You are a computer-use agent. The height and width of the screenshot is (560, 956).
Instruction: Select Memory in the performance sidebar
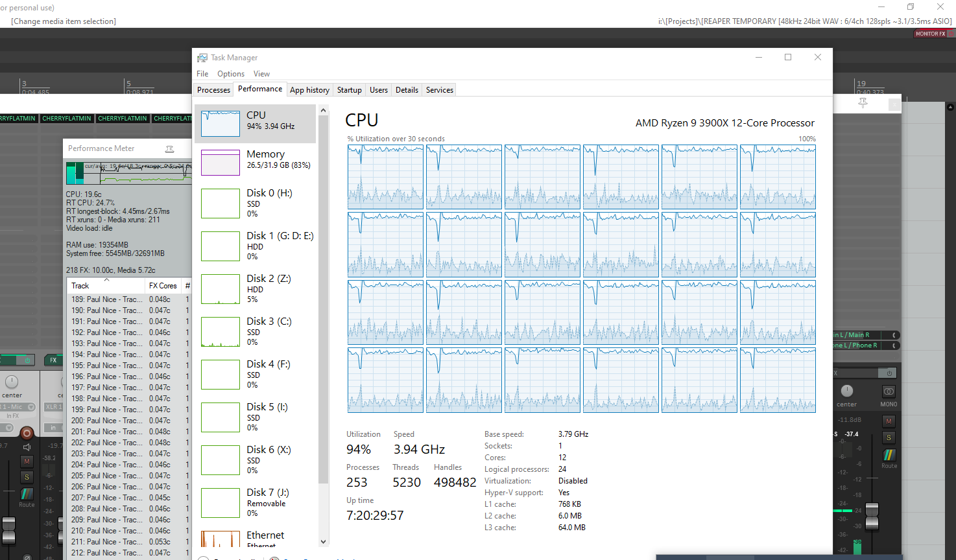[x=256, y=162]
